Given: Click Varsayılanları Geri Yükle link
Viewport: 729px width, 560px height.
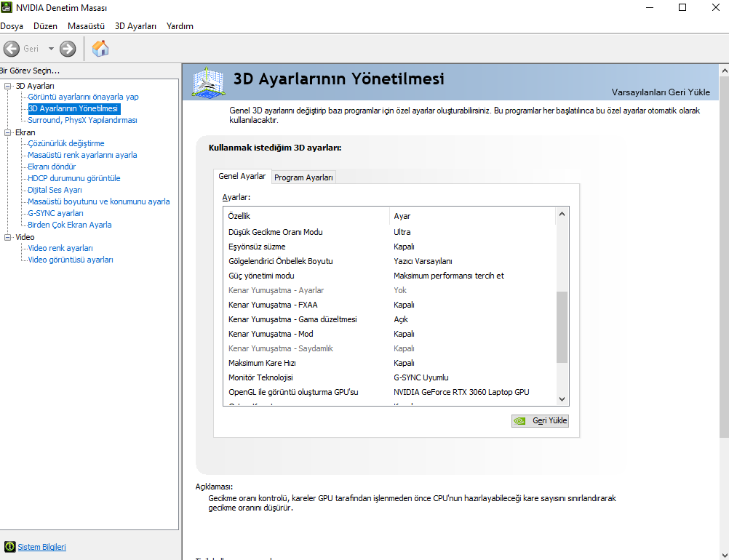Looking at the screenshot, I should pyautogui.click(x=660, y=92).
